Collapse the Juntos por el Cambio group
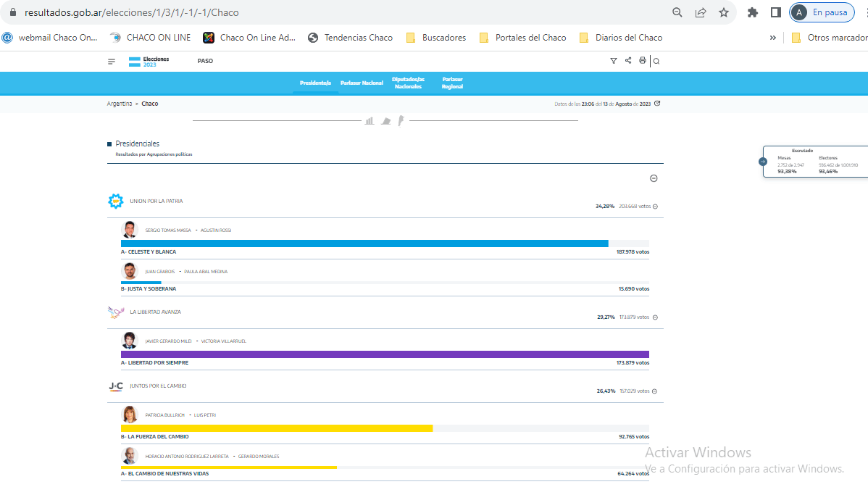Screen dimensions: 868x487 tap(654, 391)
